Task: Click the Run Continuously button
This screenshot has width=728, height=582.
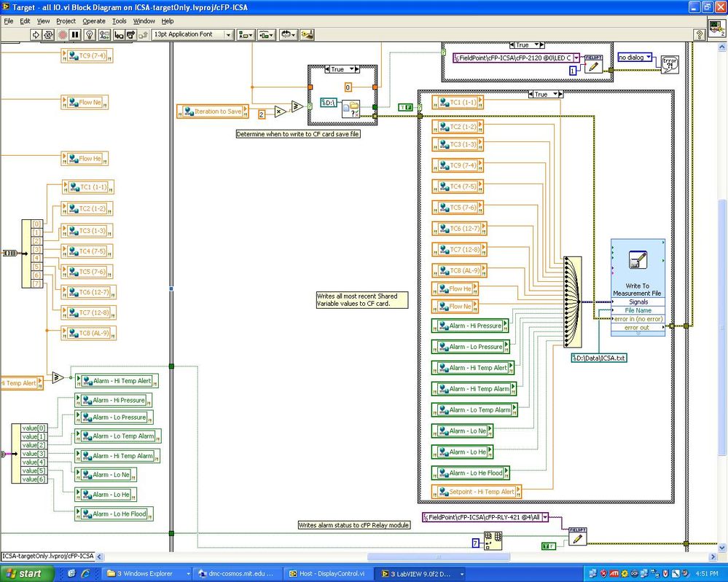Action: click(x=48, y=34)
